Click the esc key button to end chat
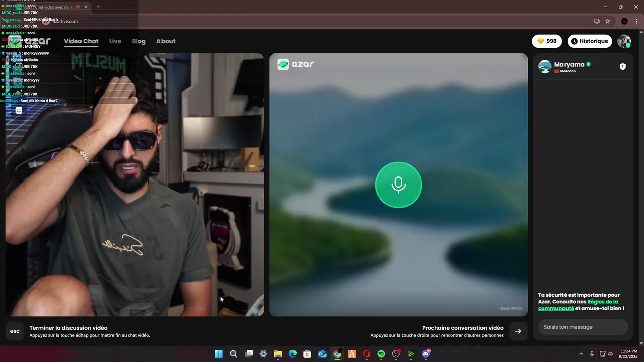 [x=15, y=331]
